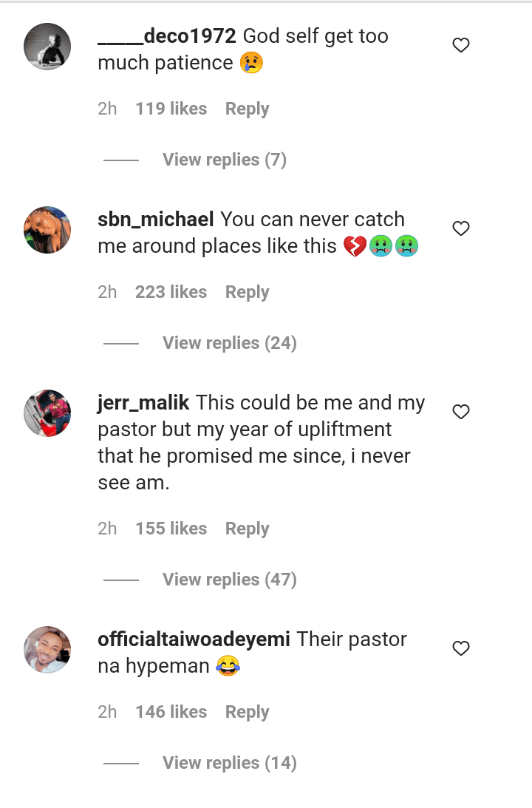Open the sbn_michael username link
Screen dimensions: 532x808
[x=155, y=220]
